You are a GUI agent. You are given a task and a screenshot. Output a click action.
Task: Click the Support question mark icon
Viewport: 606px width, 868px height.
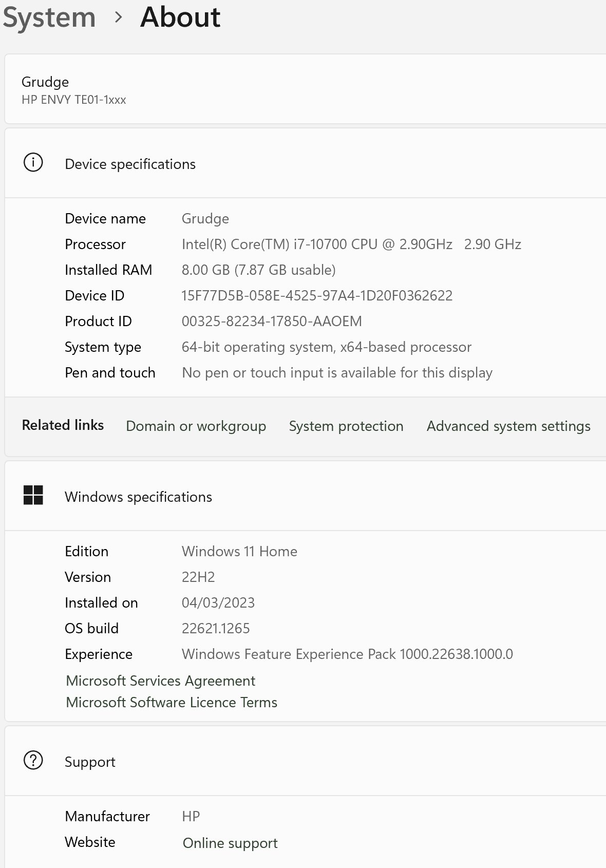[x=33, y=760]
